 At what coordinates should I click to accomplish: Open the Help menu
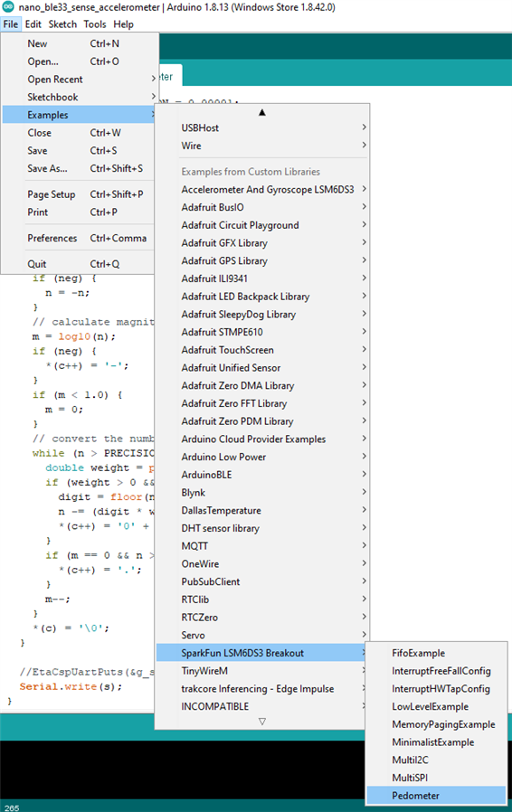pos(123,24)
